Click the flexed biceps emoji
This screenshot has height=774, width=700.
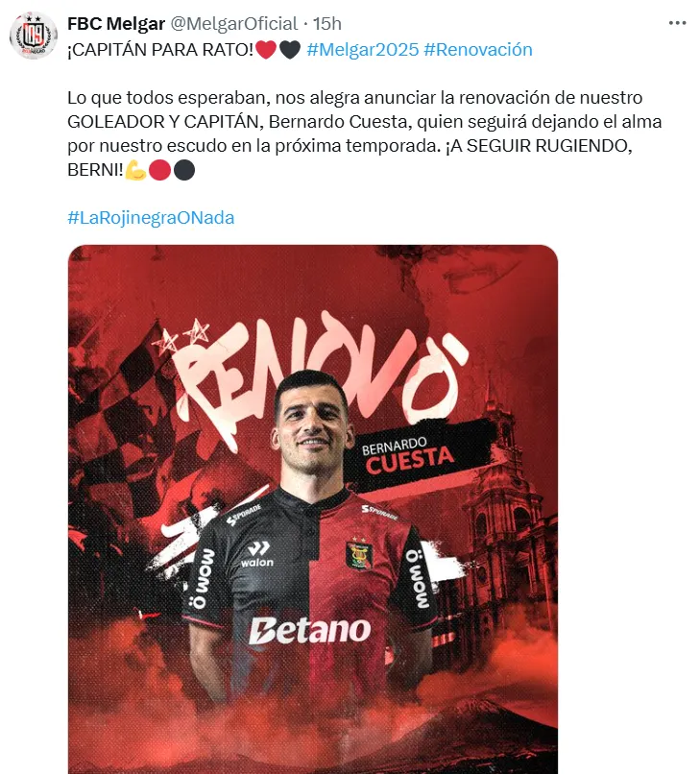(135, 170)
